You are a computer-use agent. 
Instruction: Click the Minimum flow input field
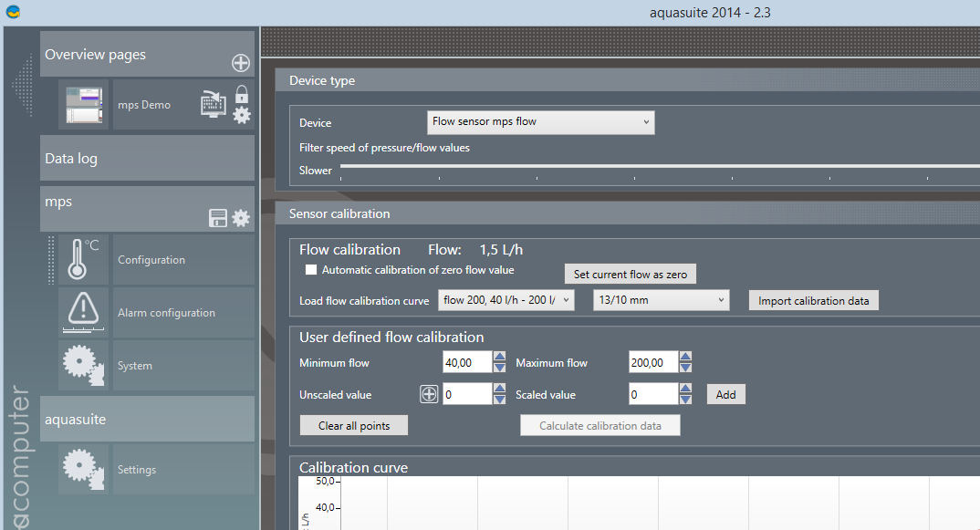point(467,362)
